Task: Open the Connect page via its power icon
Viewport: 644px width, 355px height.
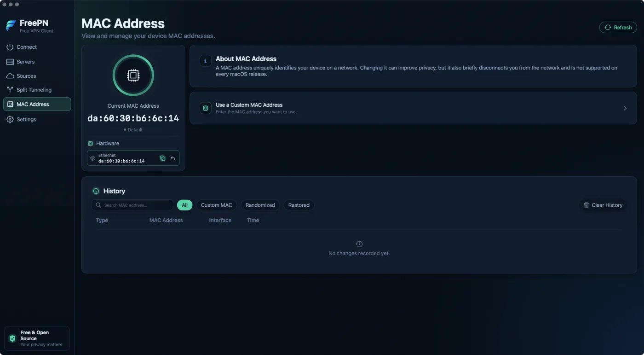Action: 10,47
